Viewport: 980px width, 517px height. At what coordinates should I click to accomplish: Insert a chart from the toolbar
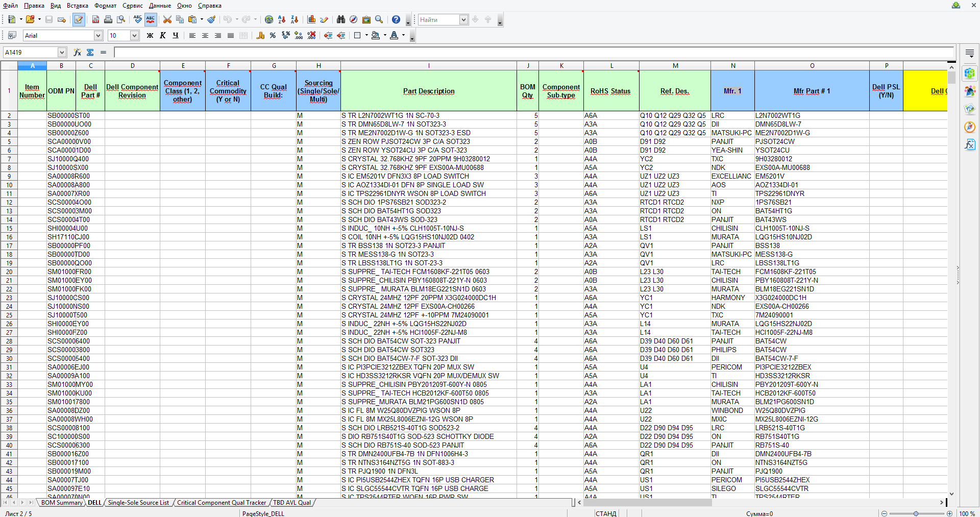click(x=311, y=19)
